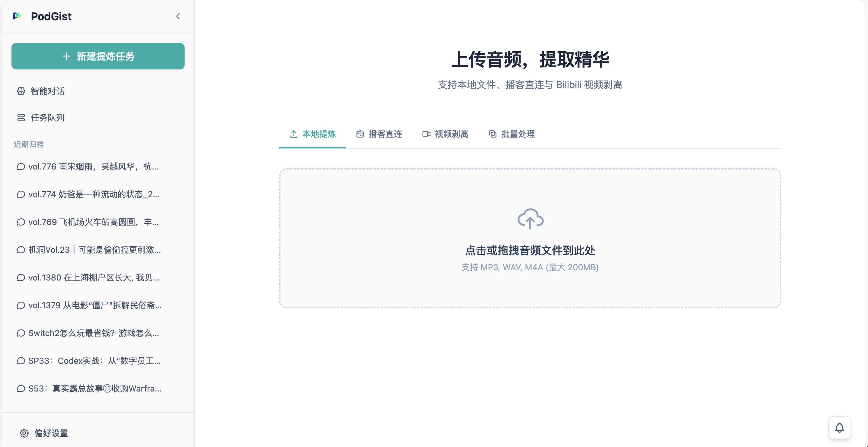Viewport: 868px width, 447px height.
Task: Open archived item vol.1380 在上海棚户区长大
Action: pos(94,277)
